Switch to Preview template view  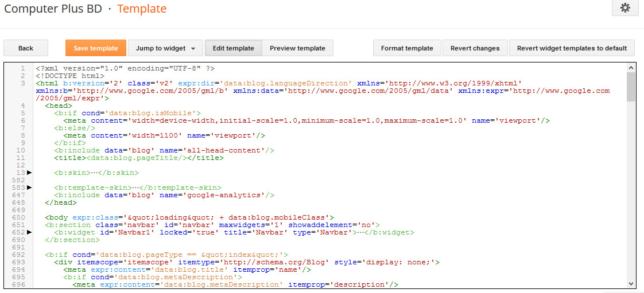point(297,48)
